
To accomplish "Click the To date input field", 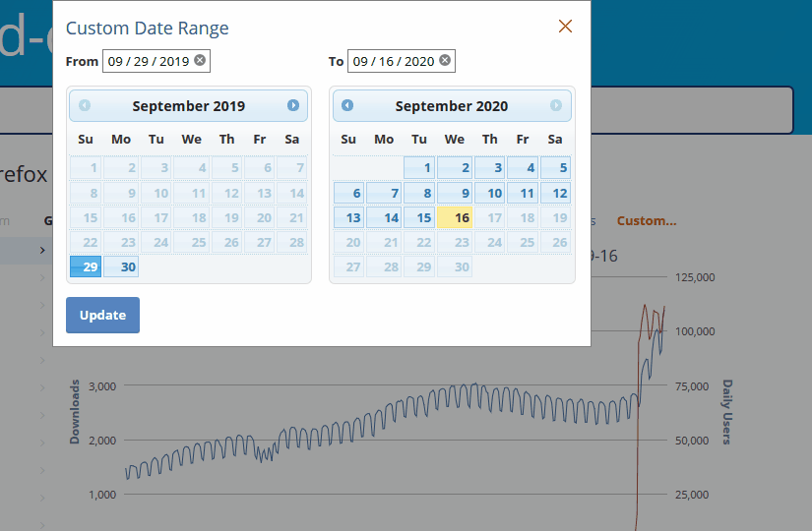I will click(402, 61).
